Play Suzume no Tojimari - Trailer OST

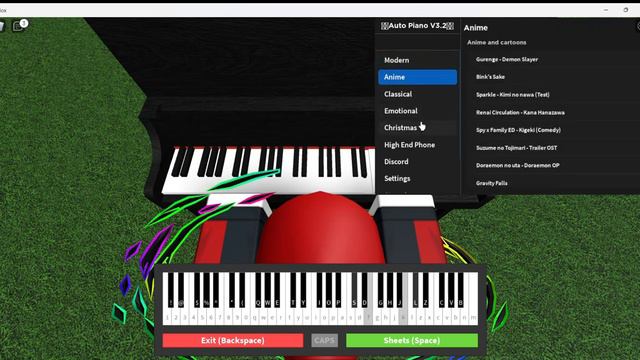(x=516, y=148)
